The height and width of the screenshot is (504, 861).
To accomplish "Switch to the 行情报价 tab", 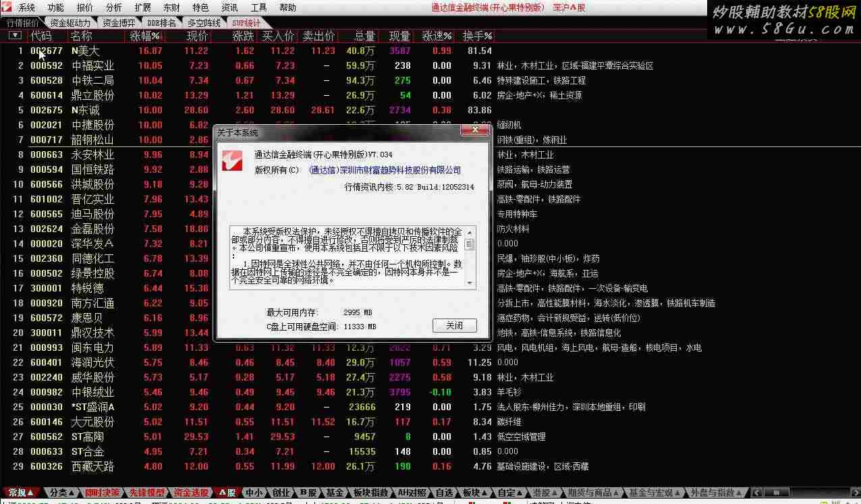I will click(23, 22).
